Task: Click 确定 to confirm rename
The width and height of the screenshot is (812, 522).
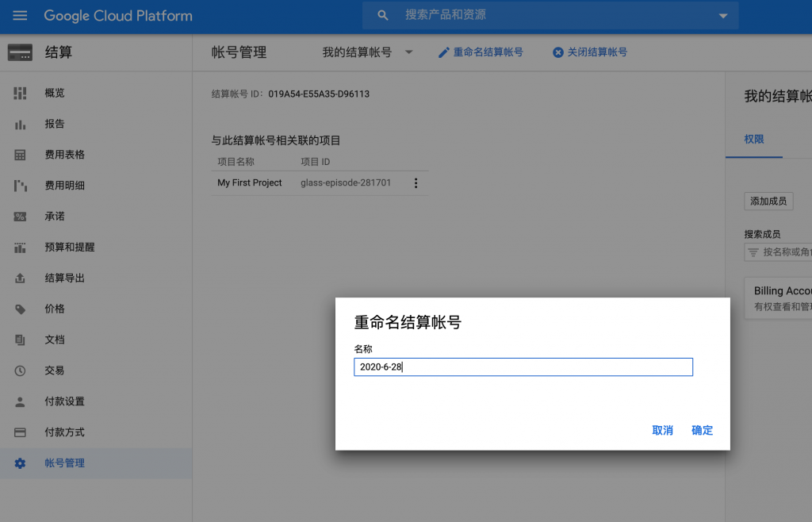Action: tap(703, 430)
